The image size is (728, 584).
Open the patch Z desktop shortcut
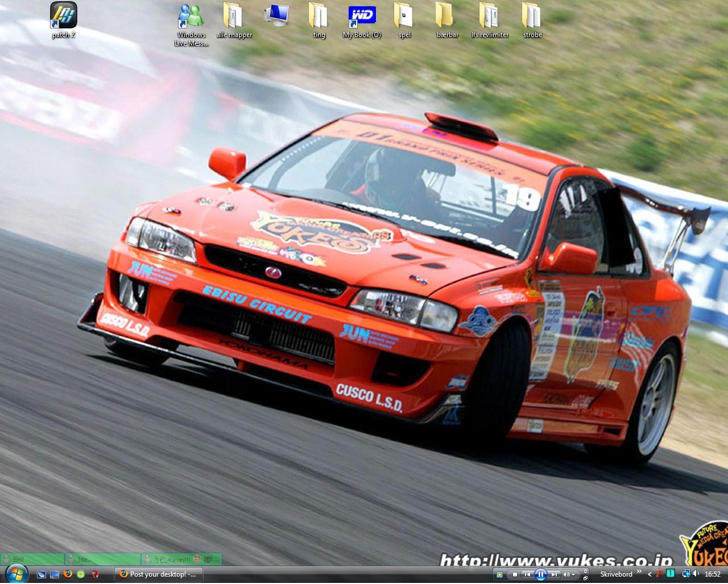[x=64, y=20]
